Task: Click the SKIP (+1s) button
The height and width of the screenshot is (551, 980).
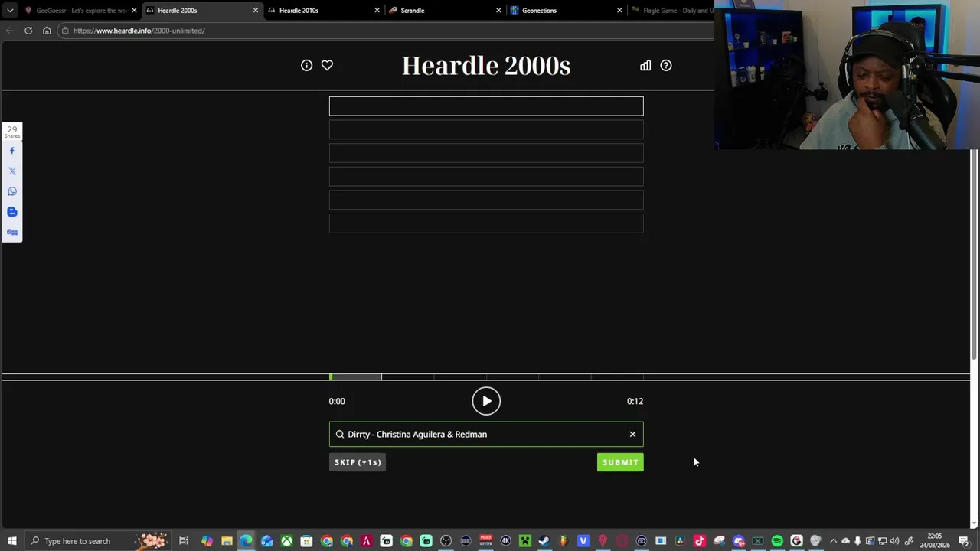Action: click(358, 462)
